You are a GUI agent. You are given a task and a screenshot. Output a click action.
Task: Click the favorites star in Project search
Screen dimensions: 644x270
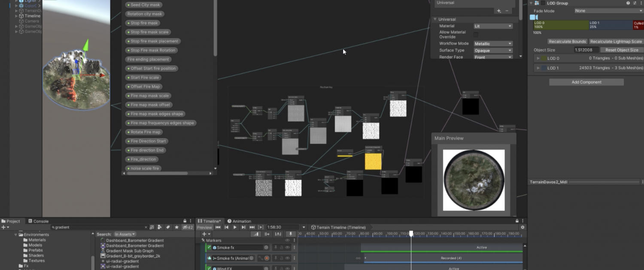(176, 227)
